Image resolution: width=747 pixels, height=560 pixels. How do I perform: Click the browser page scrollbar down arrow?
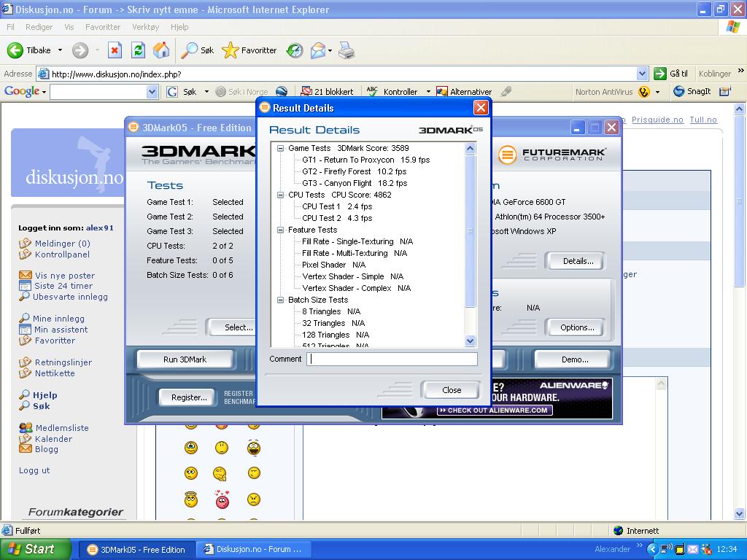pos(740,514)
